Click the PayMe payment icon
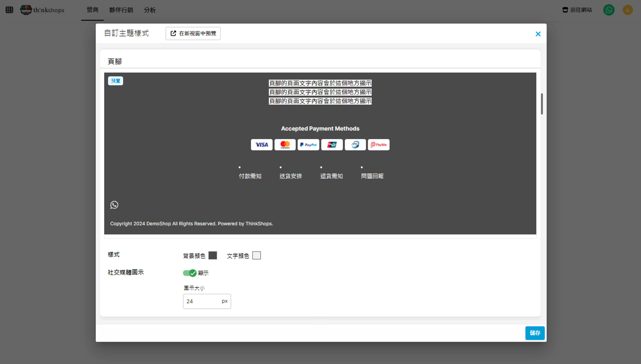The width and height of the screenshot is (641, 364). [379, 145]
